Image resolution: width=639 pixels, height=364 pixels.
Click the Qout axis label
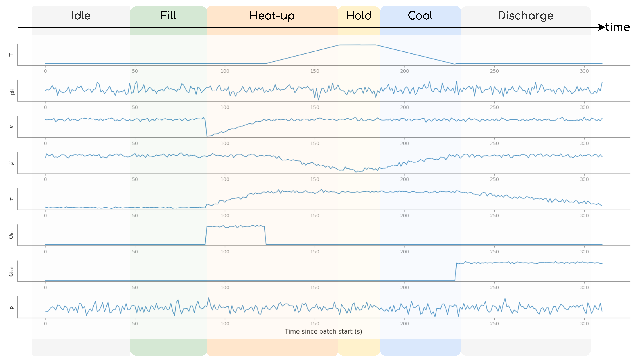pyautogui.click(x=11, y=271)
